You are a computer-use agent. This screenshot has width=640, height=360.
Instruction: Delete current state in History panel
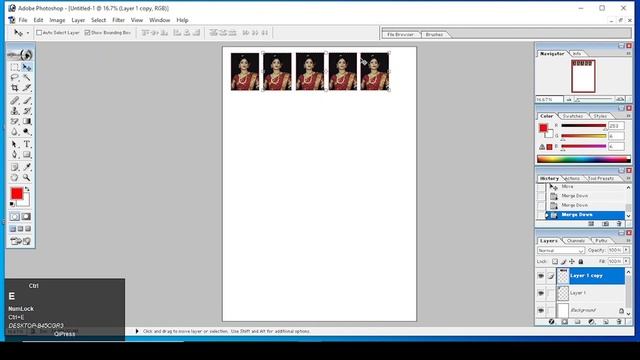coord(619,224)
